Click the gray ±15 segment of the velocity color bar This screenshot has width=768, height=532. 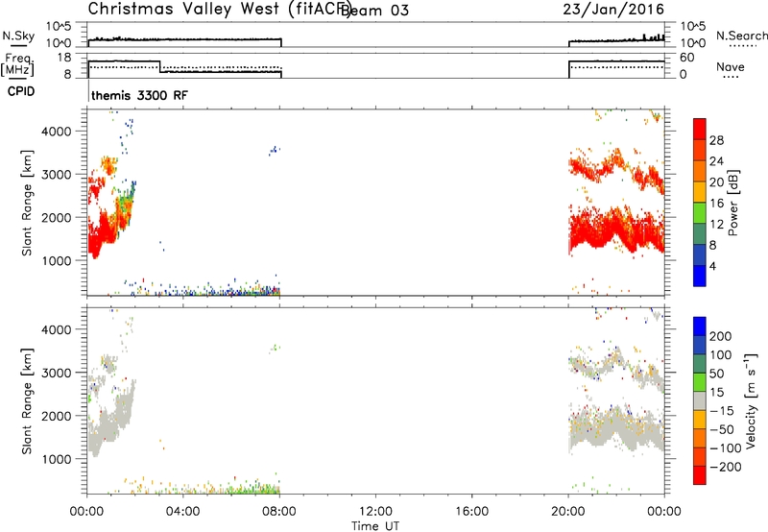tap(700, 400)
